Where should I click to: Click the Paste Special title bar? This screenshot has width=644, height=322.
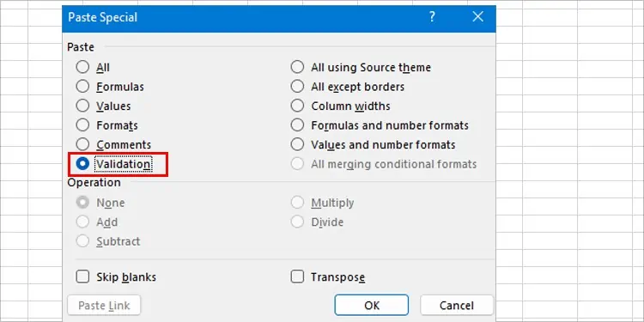tap(246, 18)
